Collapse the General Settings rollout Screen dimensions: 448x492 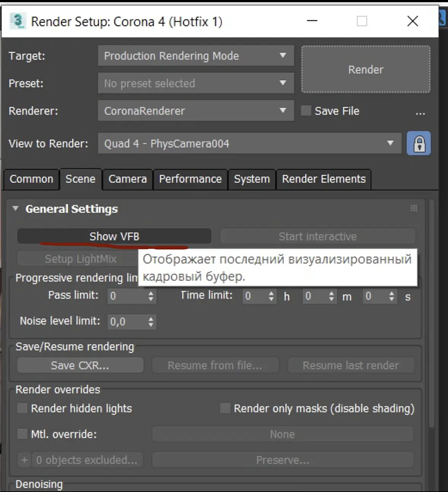[x=16, y=208]
